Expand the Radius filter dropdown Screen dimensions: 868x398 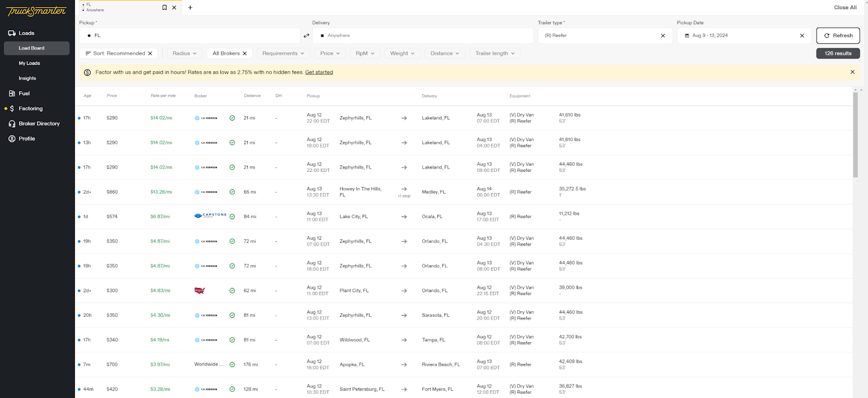pyautogui.click(x=184, y=54)
